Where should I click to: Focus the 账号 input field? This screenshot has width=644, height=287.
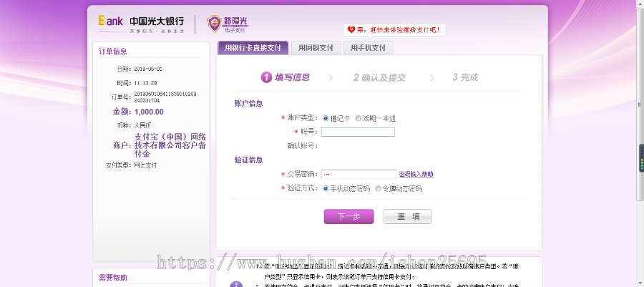click(358, 132)
